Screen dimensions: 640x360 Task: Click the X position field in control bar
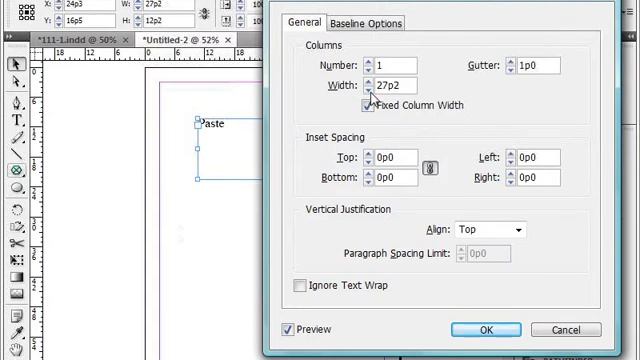(90, 4)
